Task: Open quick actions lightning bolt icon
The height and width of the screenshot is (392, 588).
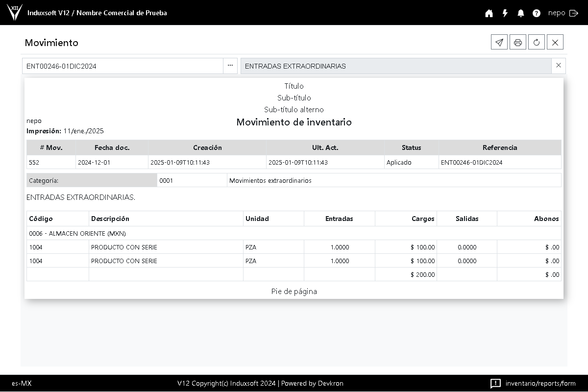Action: pos(505,13)
